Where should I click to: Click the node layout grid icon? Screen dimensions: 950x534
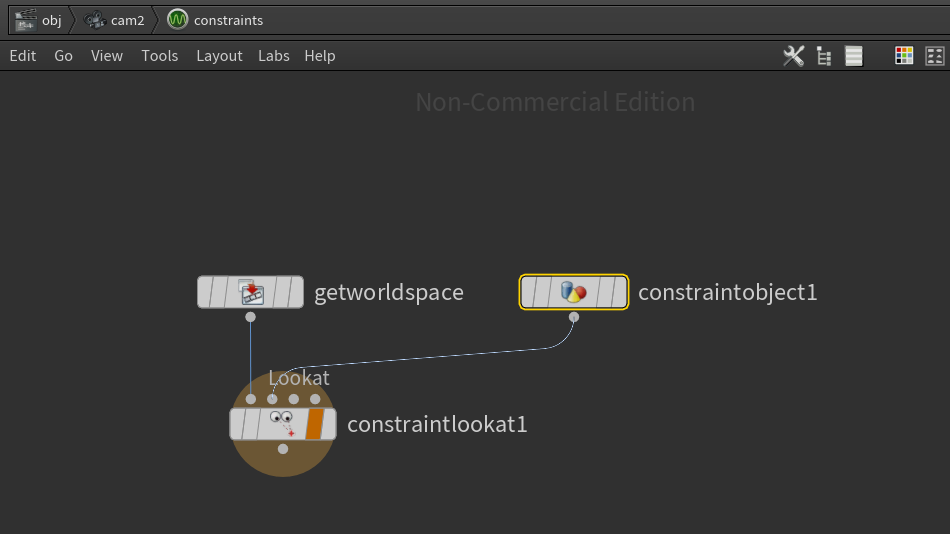tap(935, 56)
